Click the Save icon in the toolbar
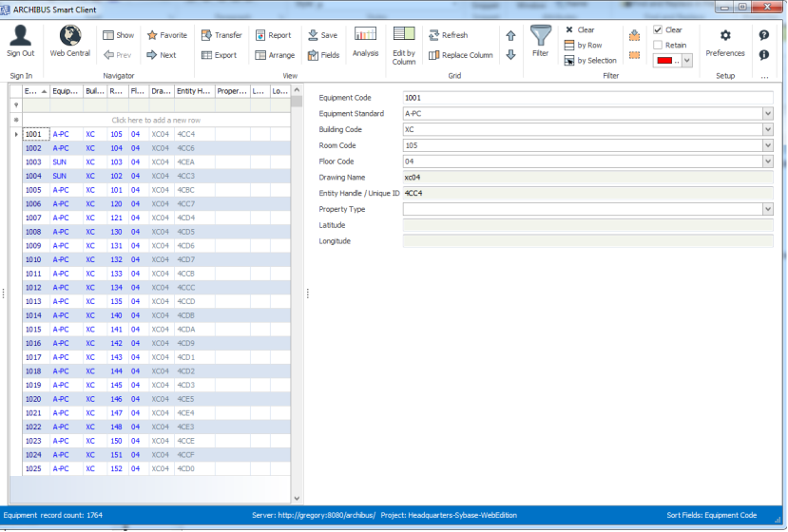Viewport: 788px width, 532px height. 314,35
